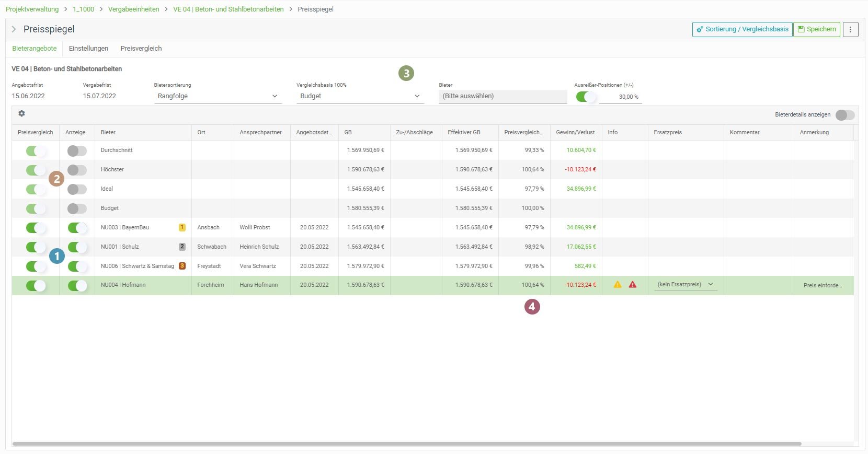
Task: Click the horizontal table scrollbar
Action: (x=407, y=444)
